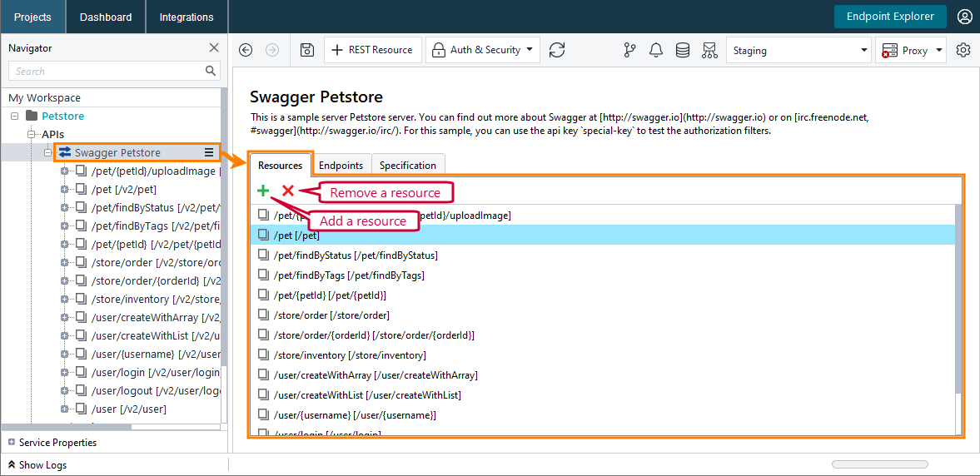980x476 pixels.
Task: Click the save disk icon
Action: [x=307, y=50]
